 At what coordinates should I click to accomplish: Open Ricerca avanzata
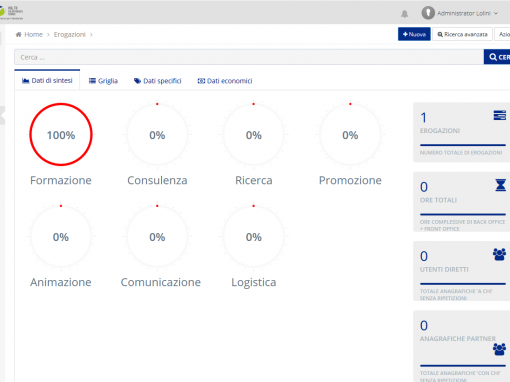(462, 34)
